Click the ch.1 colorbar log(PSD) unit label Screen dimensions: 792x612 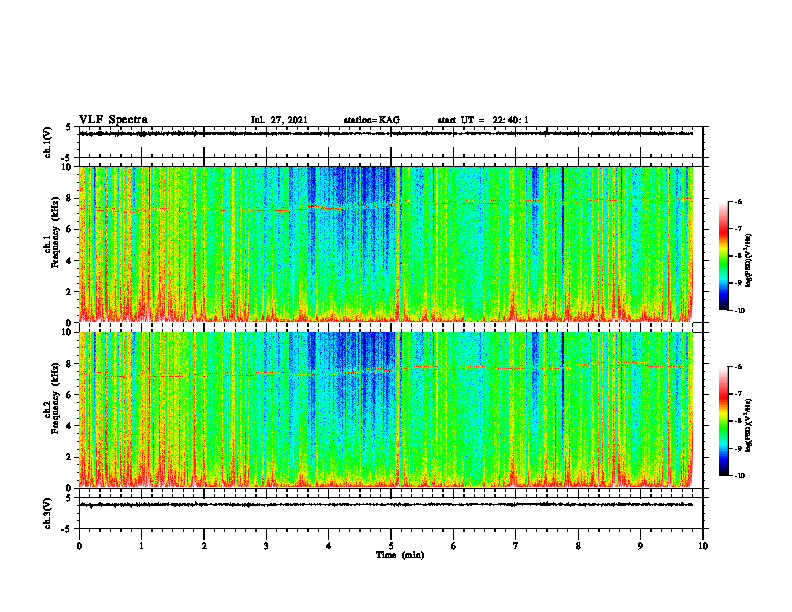pos(749,260)
